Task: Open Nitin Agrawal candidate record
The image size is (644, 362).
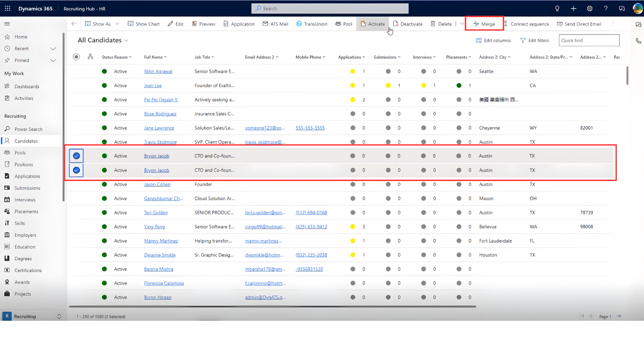Action: tap(158, 71)
